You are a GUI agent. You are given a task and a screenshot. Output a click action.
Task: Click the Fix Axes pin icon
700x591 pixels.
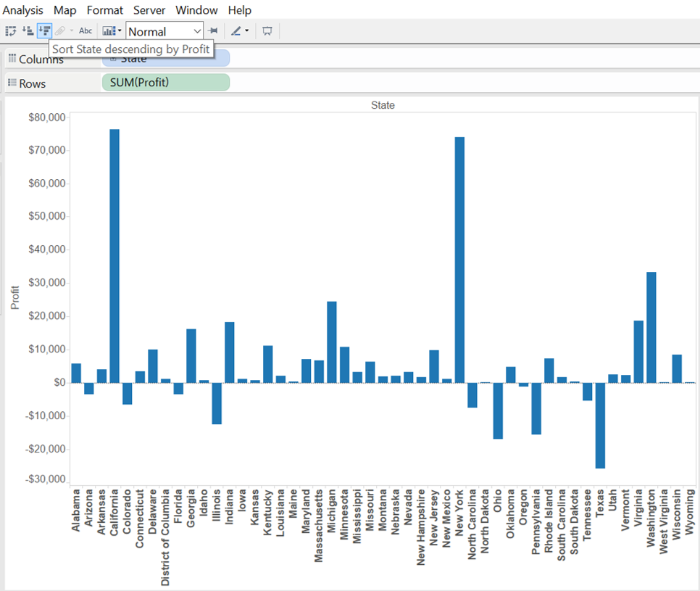(212, 31)
